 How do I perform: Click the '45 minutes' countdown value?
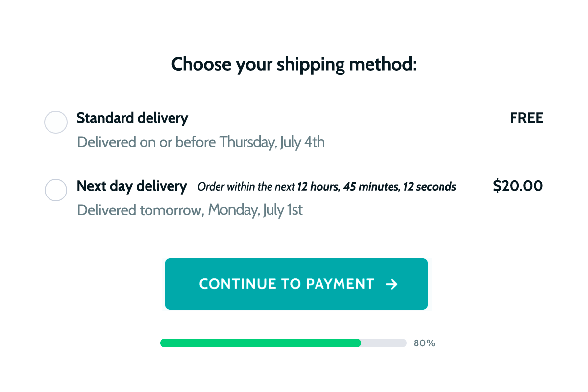371,187
